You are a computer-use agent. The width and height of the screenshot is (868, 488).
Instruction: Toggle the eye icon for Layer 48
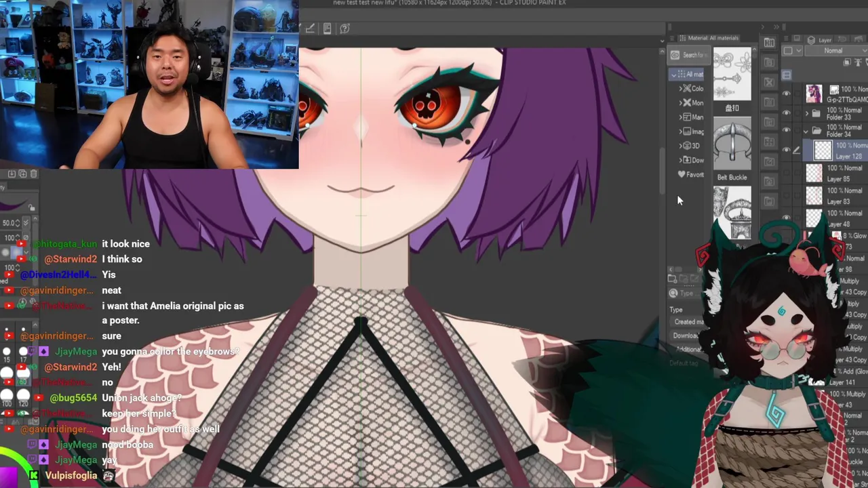787,218
